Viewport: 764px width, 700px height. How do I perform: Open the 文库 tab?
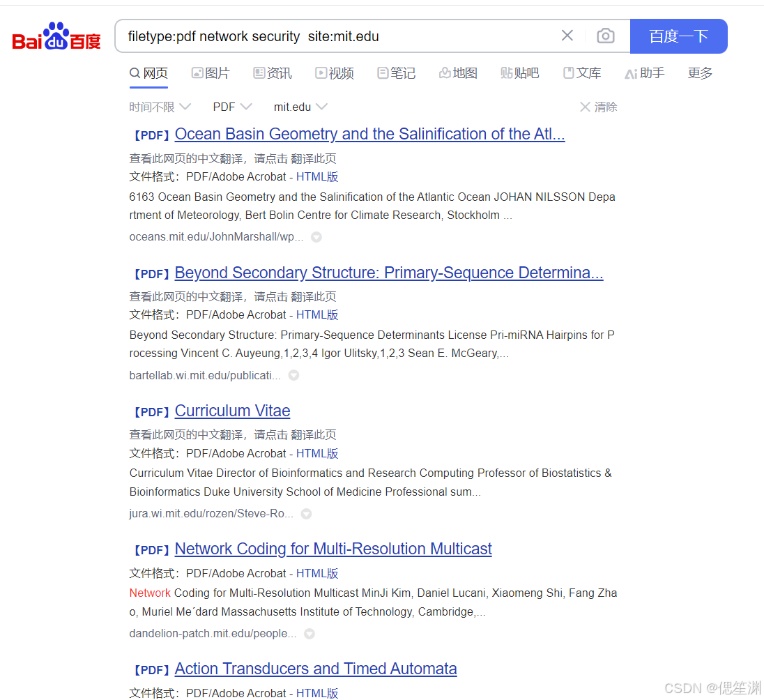click(582, 73)
